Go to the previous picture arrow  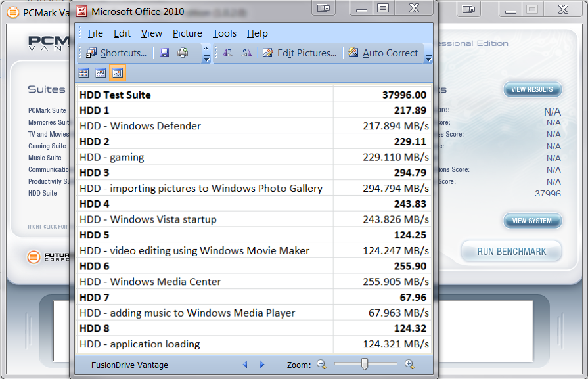coord(246,365)
